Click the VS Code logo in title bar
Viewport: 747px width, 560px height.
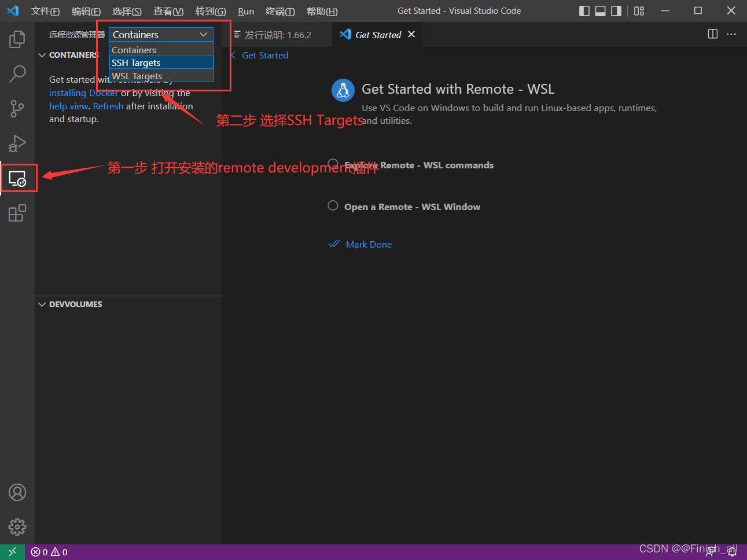[13, 11]
